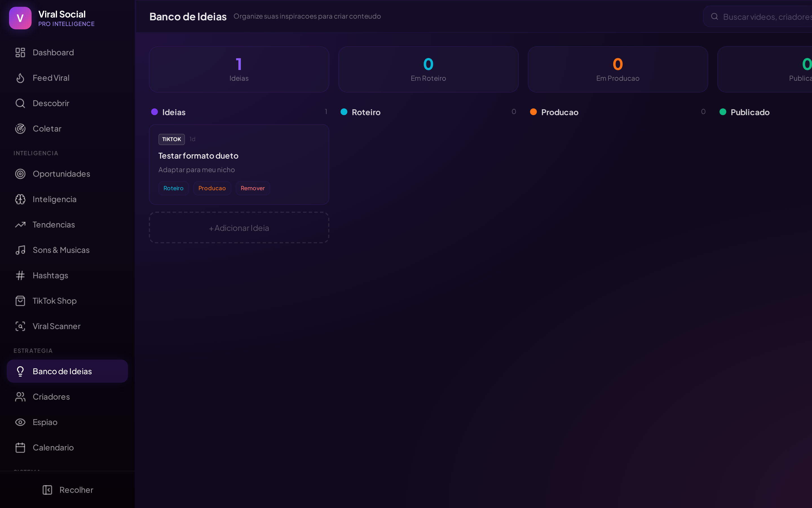Open Inteligencia from sidebar
The image size is (812, 508).
tap(67, 199)
